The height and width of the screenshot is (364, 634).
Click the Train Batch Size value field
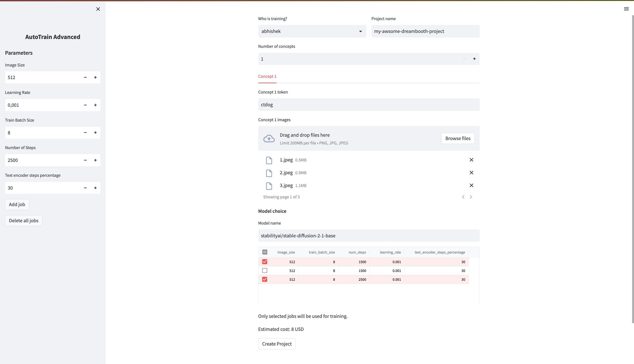[x=43, y=132]
